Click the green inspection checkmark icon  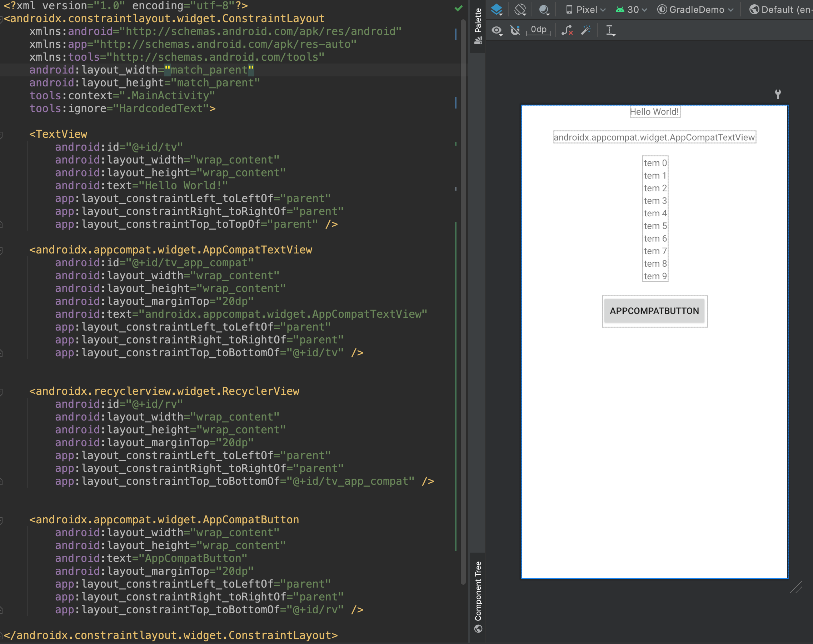[x=458, y=8]
